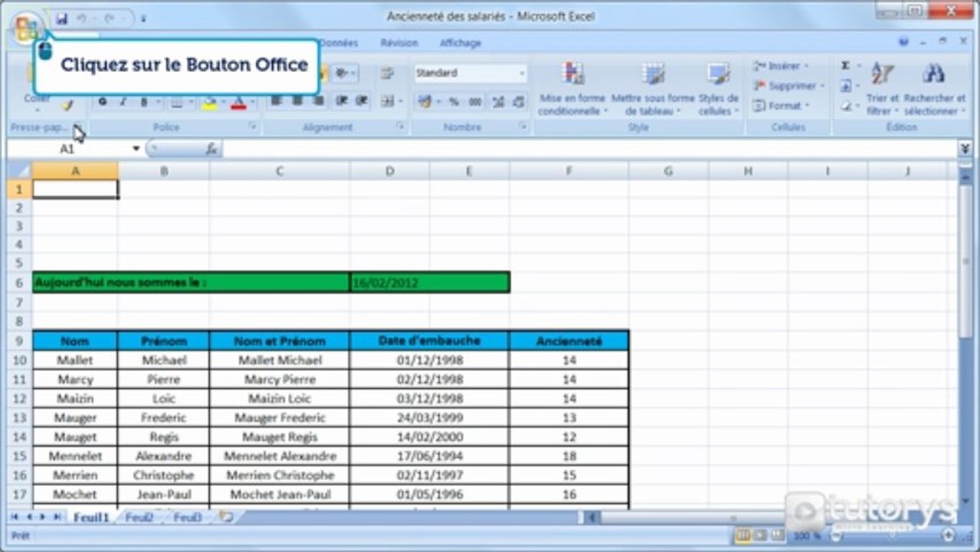Viewport: 980px width, 552px height.
Task: Open Styles de cellules gallery
Action: tap(719, 88)
